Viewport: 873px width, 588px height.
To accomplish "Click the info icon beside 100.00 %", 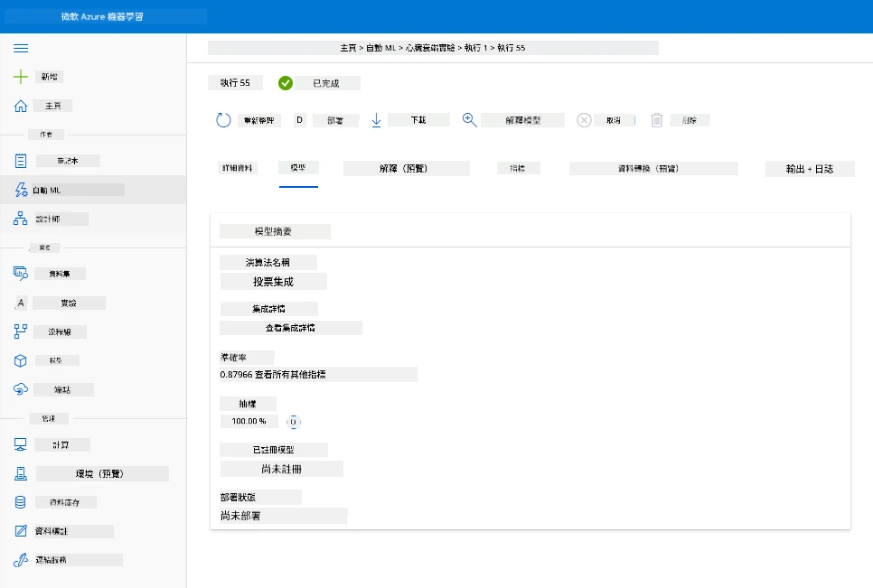I will click(294, 422).
